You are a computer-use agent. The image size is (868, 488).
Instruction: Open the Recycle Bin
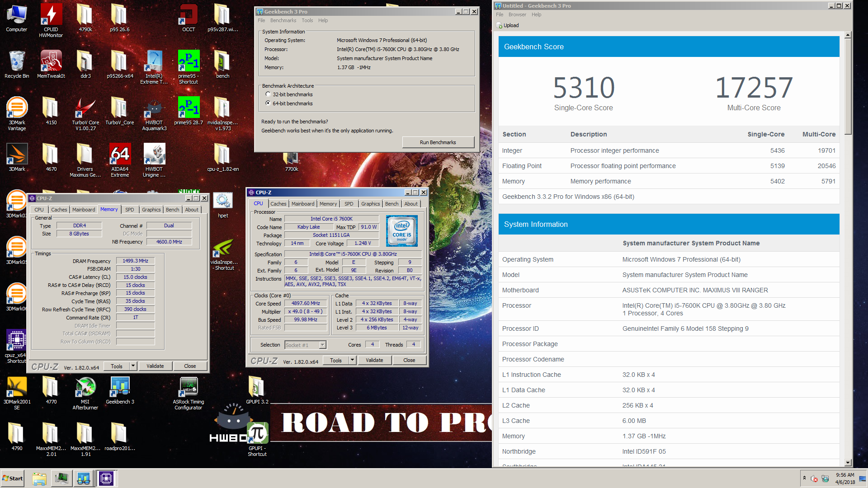point(17,64)
